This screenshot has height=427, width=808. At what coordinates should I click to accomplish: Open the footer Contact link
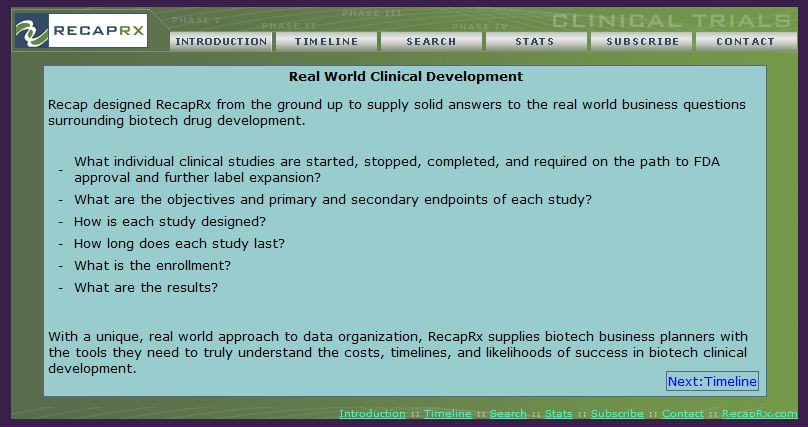coord(683,414)
